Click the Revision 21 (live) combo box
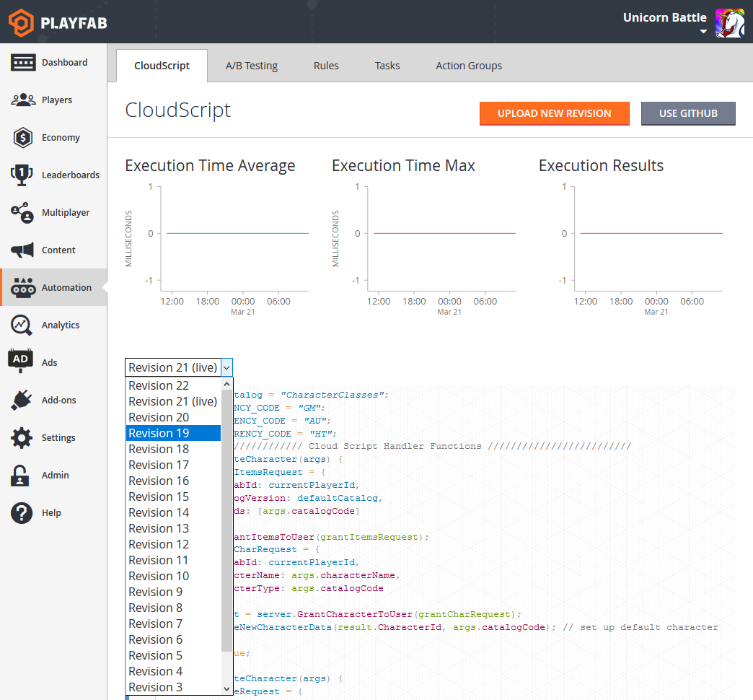 tap(179, 367)
